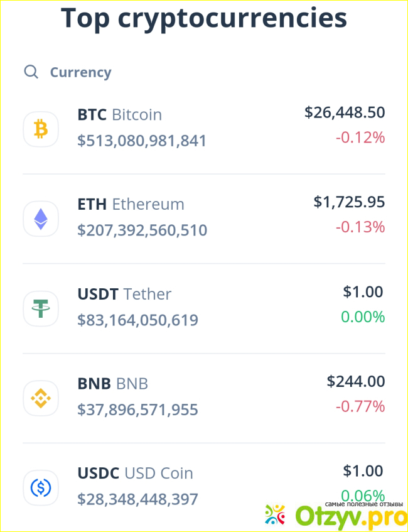Viewport: 408px width, 532px height.
Task: Click the Top cryptocurrencies heading
Action: tap(204, 19)
